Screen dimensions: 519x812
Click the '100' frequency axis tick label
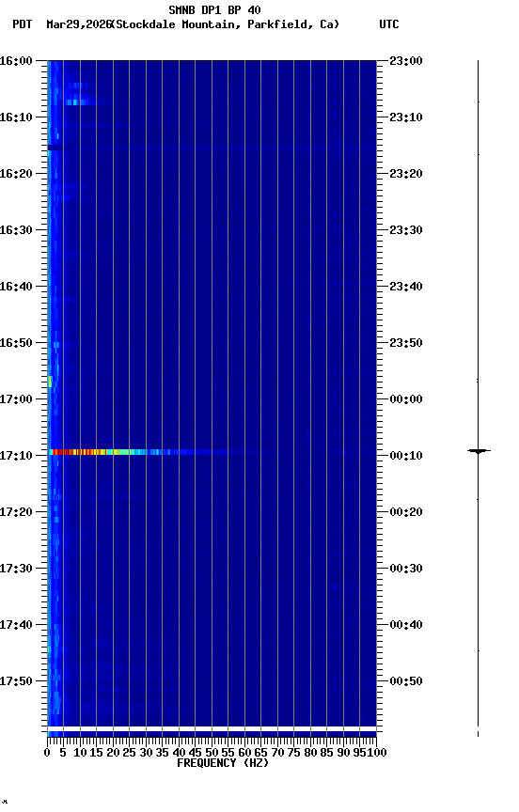377,753
